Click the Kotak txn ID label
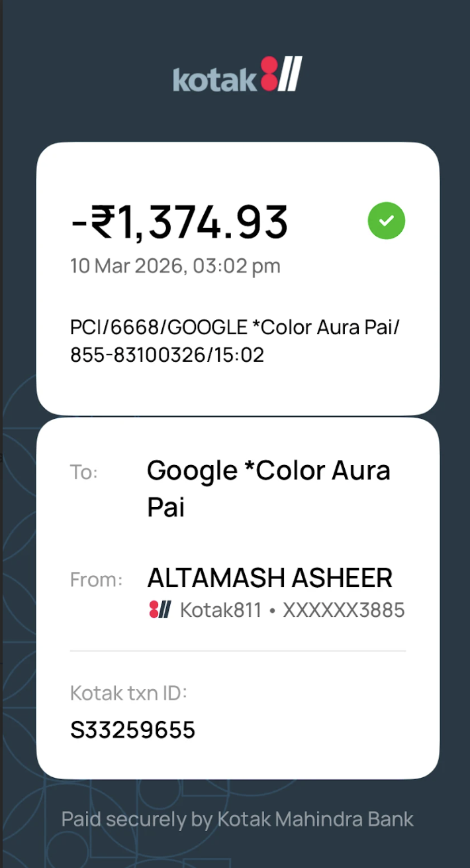Screen dimensions: 470x868 129,693
